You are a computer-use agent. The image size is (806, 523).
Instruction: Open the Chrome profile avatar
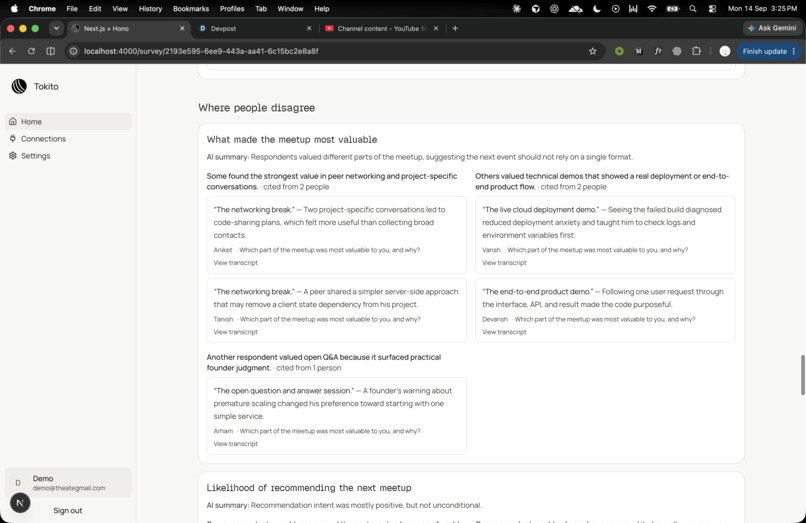725,51
